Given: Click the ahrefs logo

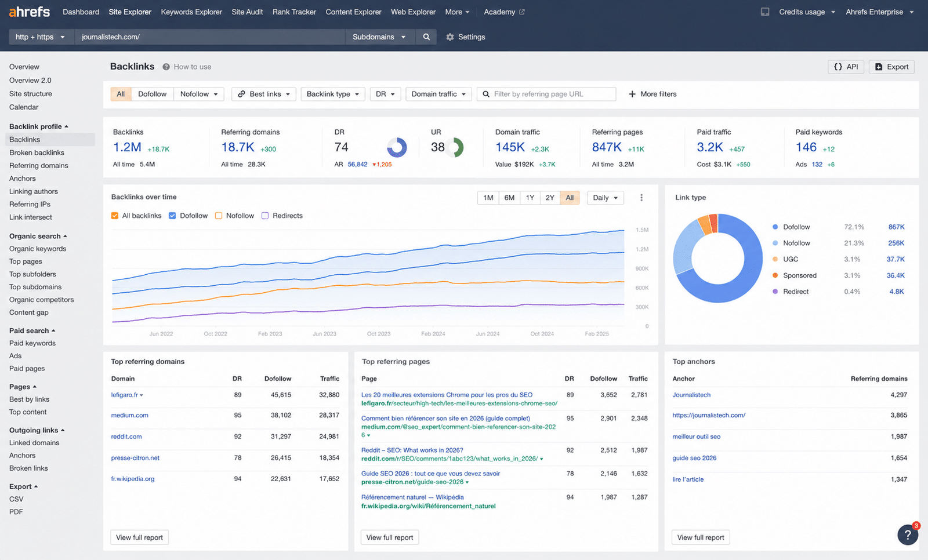Looking at the screenshot, I should tap(29, 12).
